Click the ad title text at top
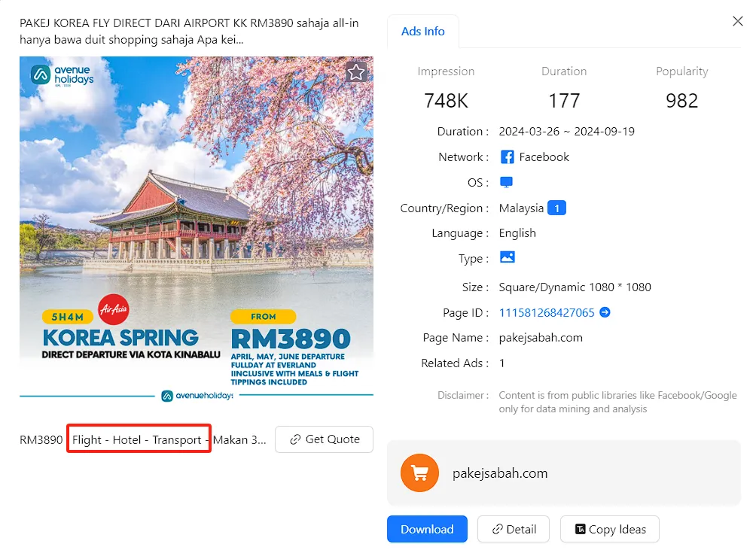Viewport: 756px width, 550px height. (189, 31)
